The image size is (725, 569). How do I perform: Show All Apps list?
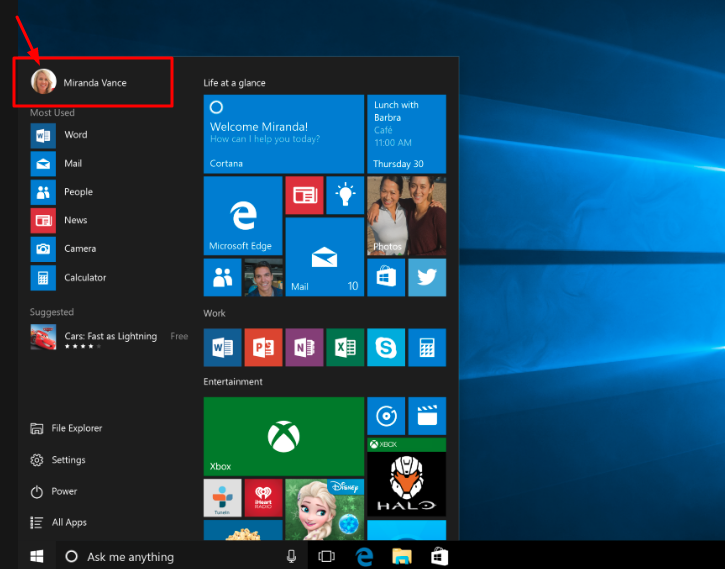pos(58,523)
